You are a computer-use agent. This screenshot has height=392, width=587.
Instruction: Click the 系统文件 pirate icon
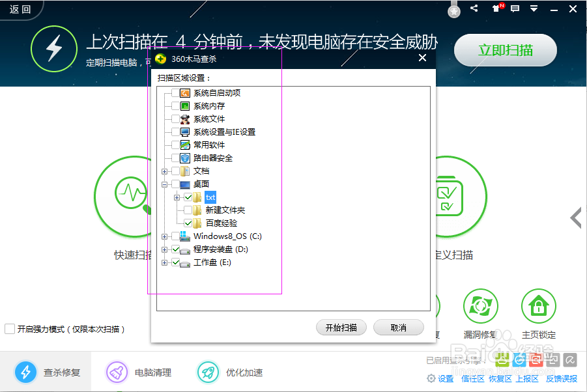click(185, 119)
